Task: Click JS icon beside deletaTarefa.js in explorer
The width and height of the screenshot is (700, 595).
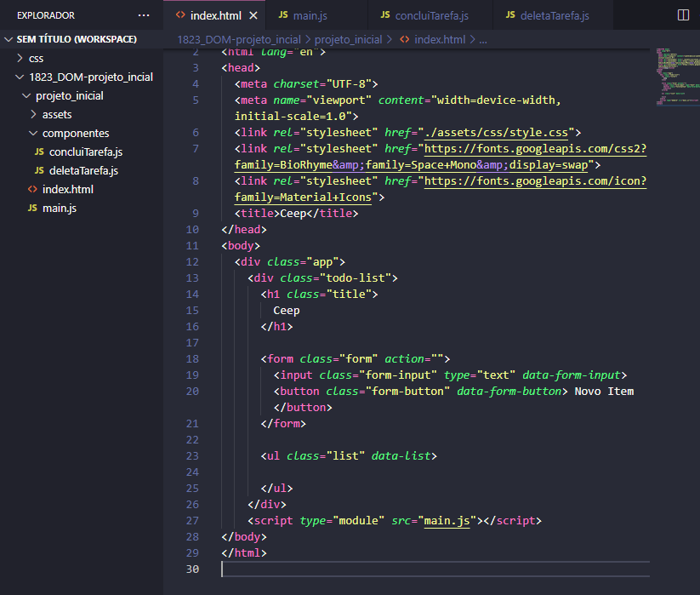Action: coord(39,170)
